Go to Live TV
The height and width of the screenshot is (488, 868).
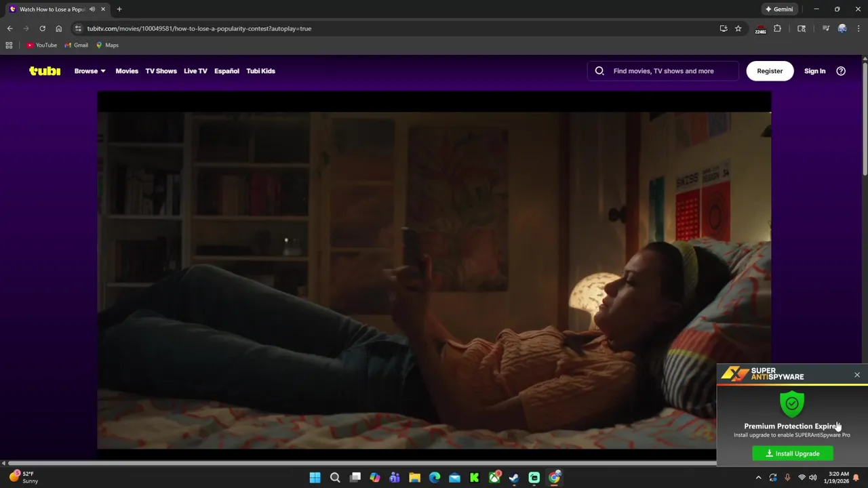[x=195, y=70]
